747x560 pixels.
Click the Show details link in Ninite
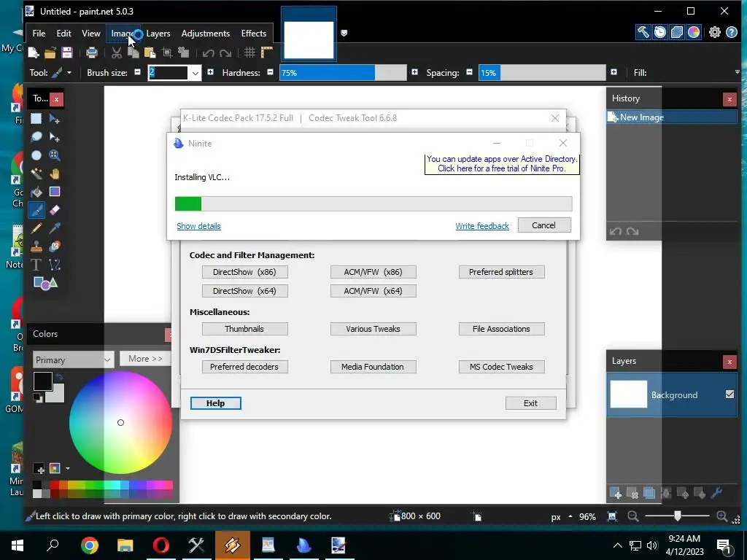(x=198, y=226)
